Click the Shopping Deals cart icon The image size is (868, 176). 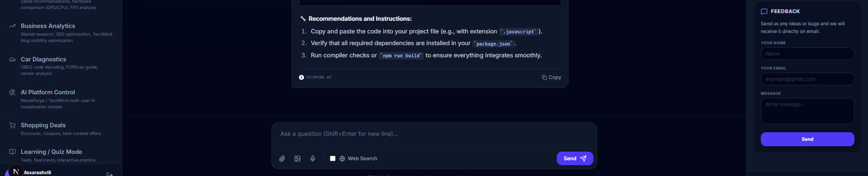click(x=12, y=125)
